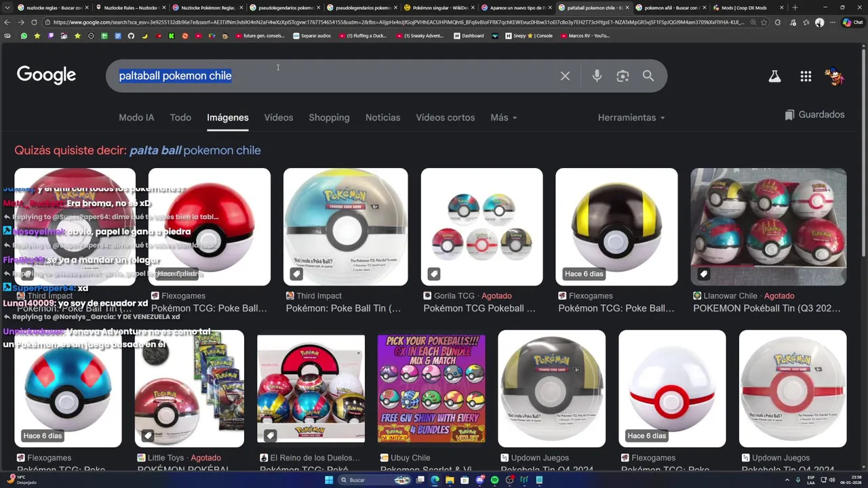Open the GitHub bookmark icon
The image size is (868, 488).
(131, 36)
